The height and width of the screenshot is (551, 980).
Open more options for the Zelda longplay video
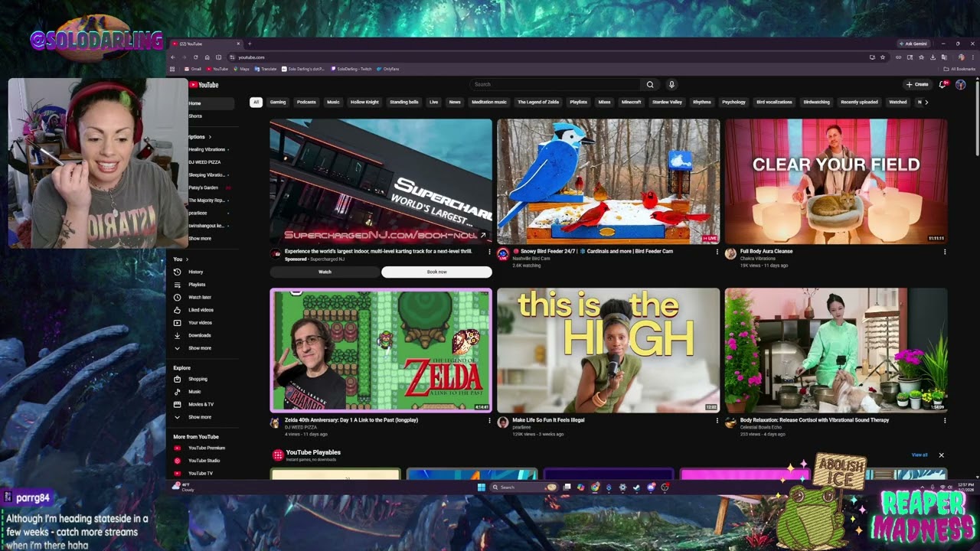489,420
